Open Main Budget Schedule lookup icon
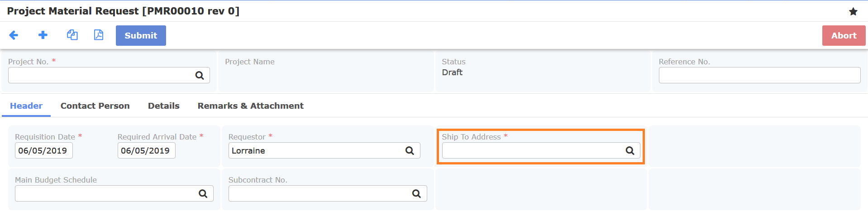The height and width of the screenshot is (212, 868). 203,194
